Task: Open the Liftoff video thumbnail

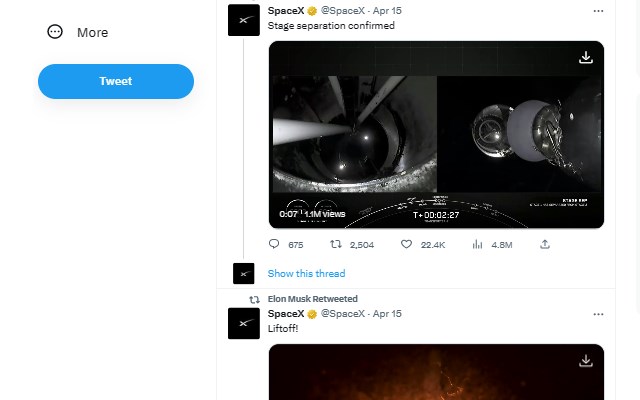Action: pyautogui.click(x=436, y=375)
